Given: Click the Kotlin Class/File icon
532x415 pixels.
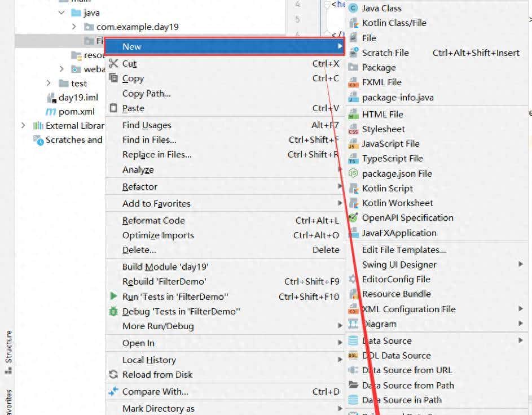Looking at the screenshot, I should [354, 23].
